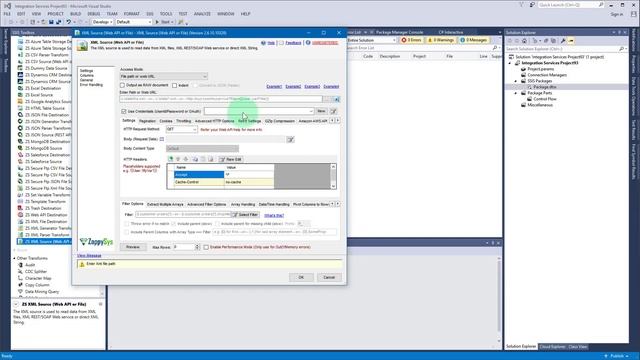Image resolution: width=640 pixels, height=360 pixels.
Task: Toggle Include parent for missing child checkbox
Action: 218,224
